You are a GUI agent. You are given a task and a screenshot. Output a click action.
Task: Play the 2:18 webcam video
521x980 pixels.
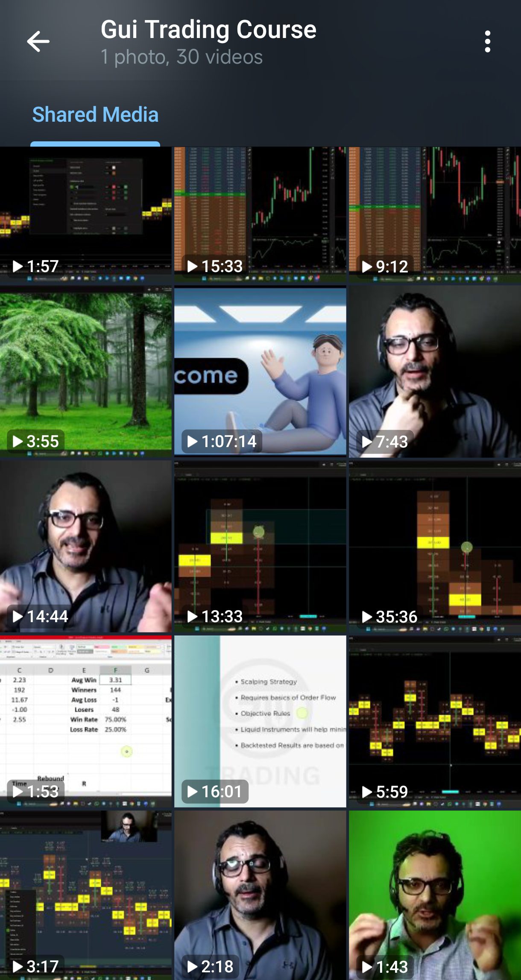pos(260,895)
